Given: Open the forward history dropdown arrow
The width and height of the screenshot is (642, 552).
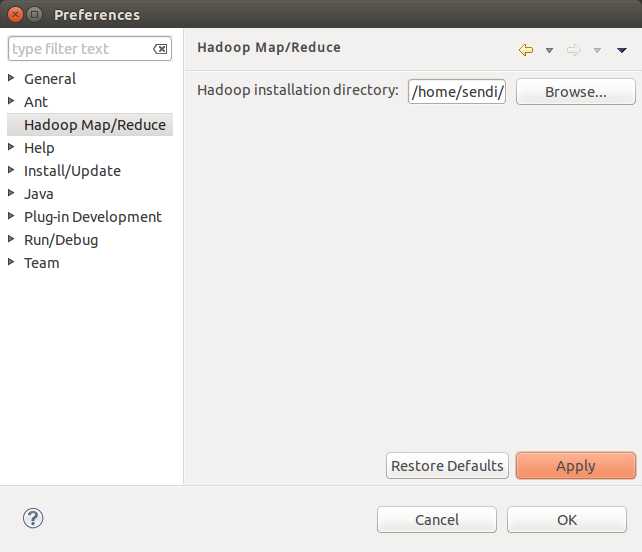Looking at the screenshot, I should pos(597,51).
